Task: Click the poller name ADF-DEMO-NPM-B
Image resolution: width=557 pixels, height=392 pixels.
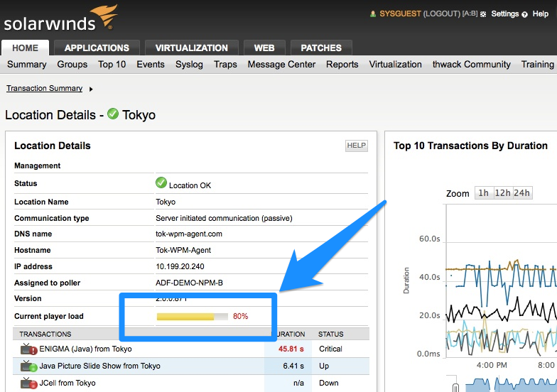Action: click(x=189, y=283)
